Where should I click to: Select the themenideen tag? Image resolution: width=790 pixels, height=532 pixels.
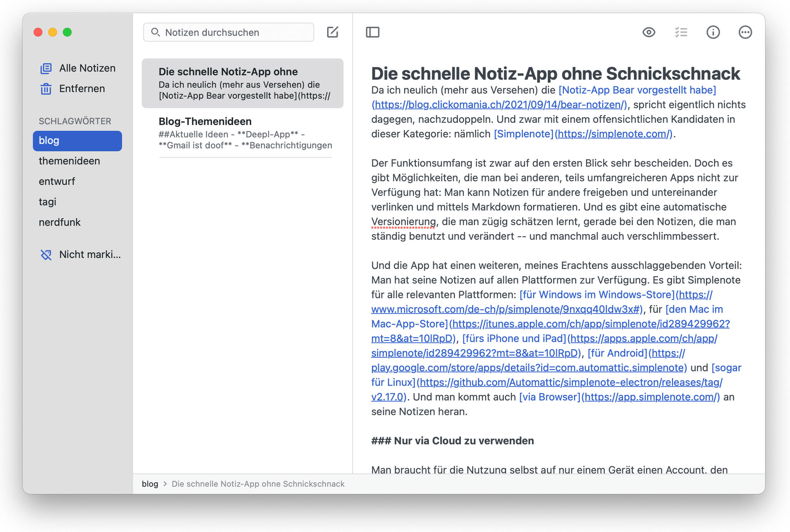click(x=78, y=161)
